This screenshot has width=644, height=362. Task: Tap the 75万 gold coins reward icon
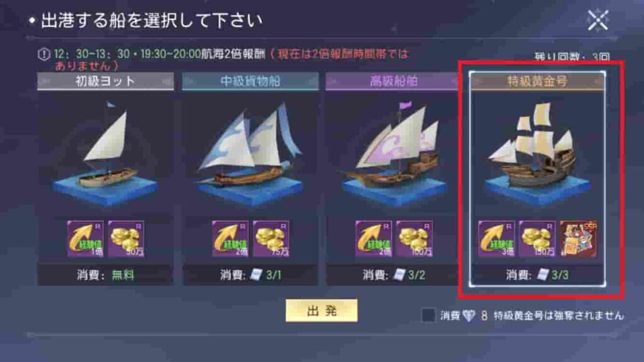(271, 239)
